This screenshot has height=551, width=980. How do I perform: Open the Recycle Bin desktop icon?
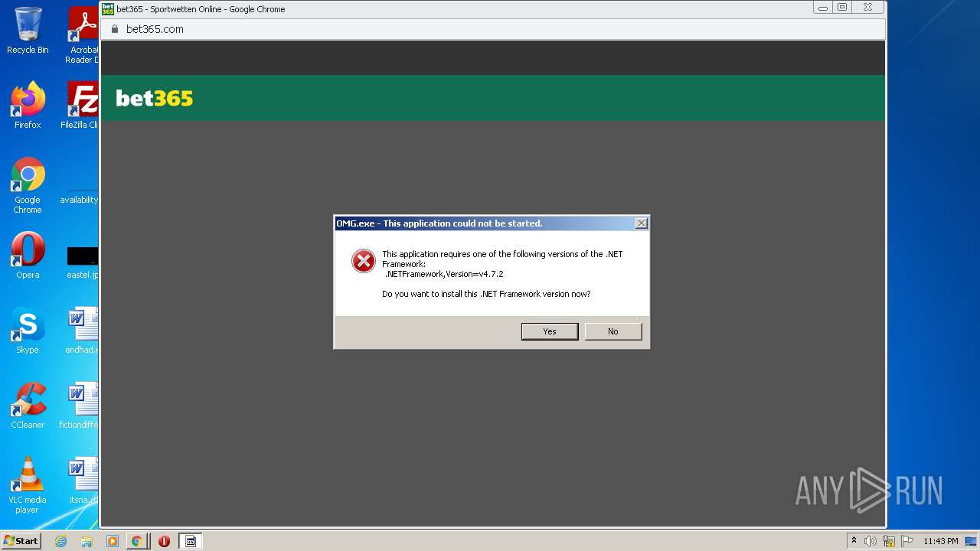click(28, 31)
